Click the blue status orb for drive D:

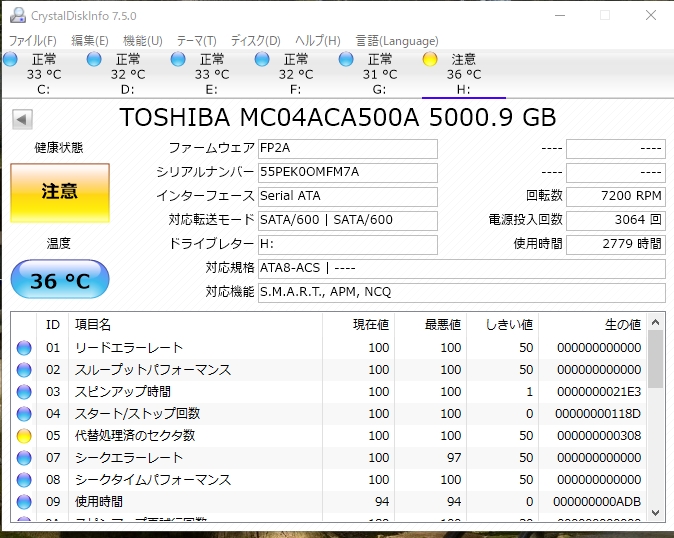click(94, 59)
